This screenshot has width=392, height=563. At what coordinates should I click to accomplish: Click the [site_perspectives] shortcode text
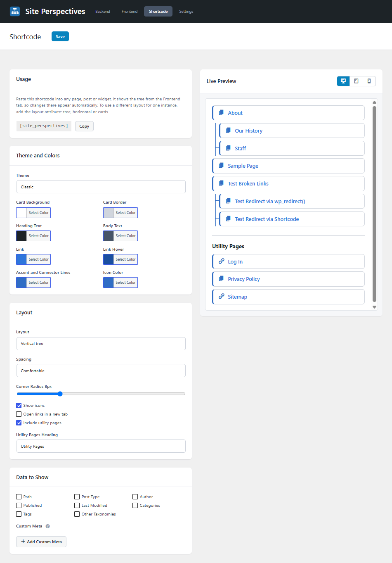click(x=44, y=126)
